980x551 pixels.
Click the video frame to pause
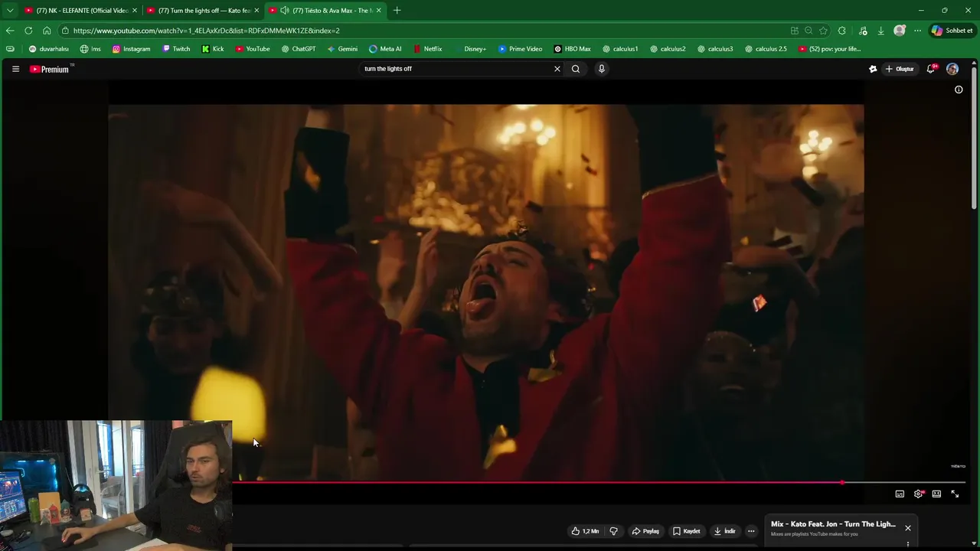[x=485, y=291]
